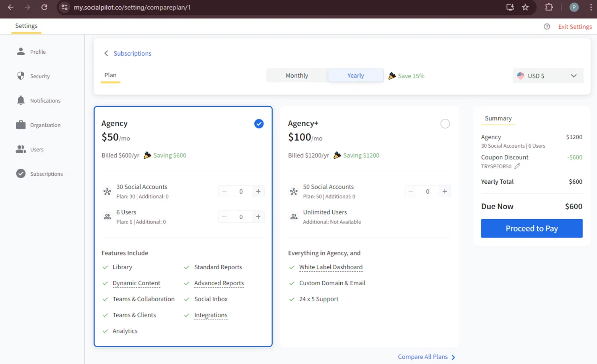Image resolution: width=597 pixels, height=364 pixels.
Task: Click the Due Now label
Action: click(x=497, y=206)
